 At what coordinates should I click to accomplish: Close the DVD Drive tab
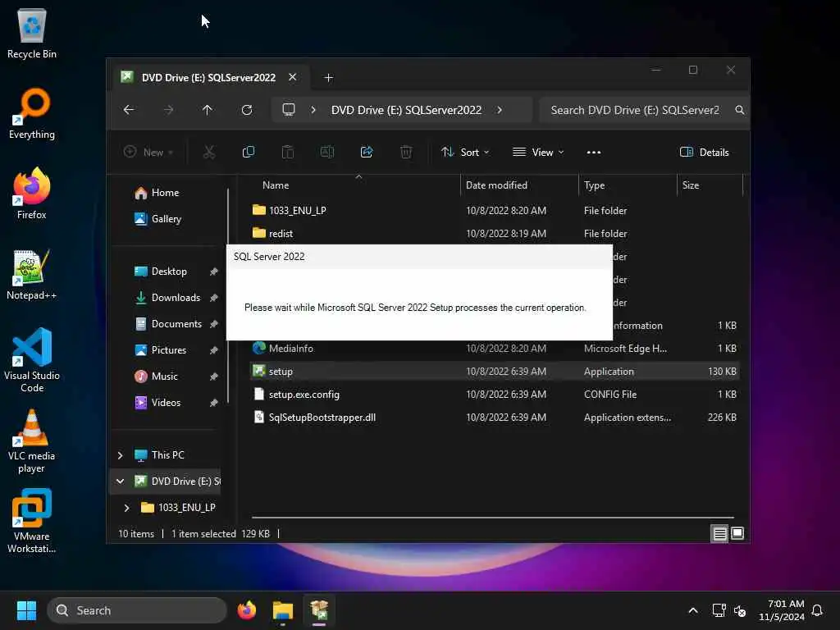point(293,77)
